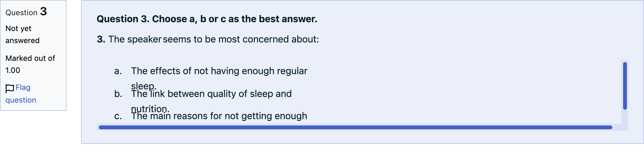Screen dimensions: 644x154
Task: Select answer "The effects of not having enough regular"
Action: click(219, 71)
